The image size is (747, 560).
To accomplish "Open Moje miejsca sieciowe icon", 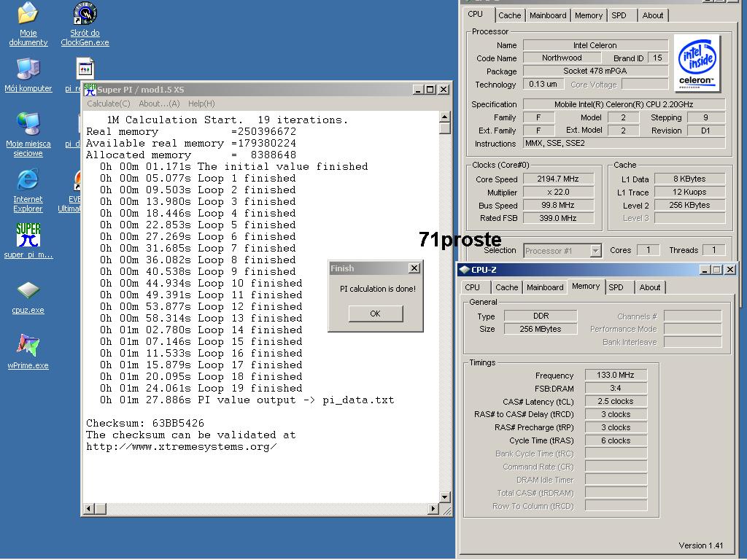I will (28, 125).
